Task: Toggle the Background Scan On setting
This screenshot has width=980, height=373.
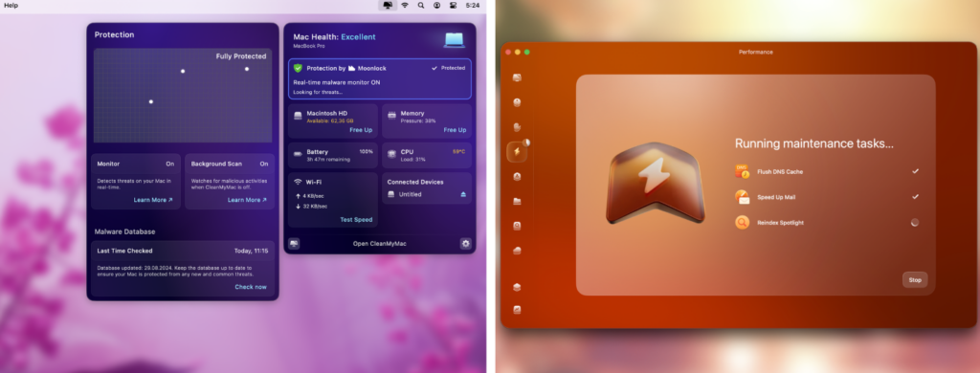Action: pos(264,164)
